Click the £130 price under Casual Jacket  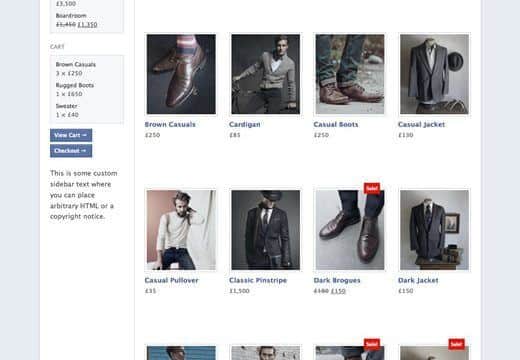coord(406,135)
